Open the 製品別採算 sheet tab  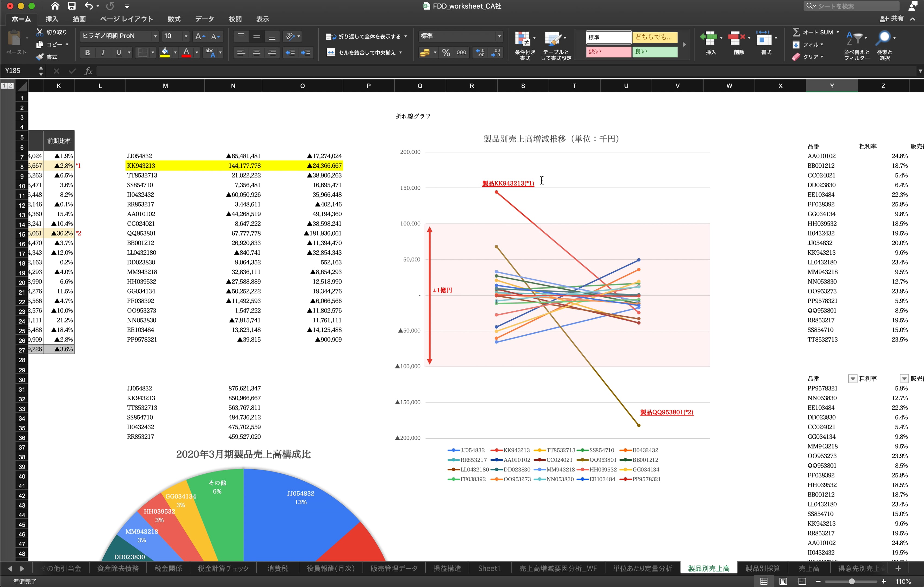tap(762, 568)
